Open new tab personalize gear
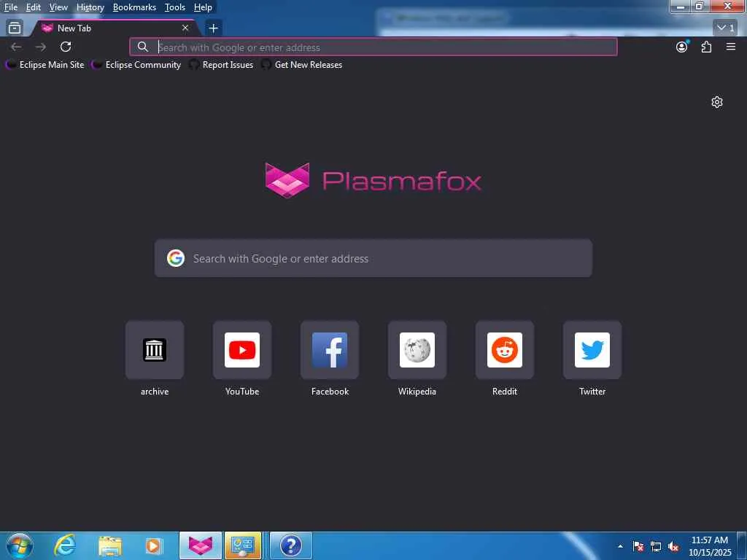This screenshot has height=560, width=747. click(717, 102)
